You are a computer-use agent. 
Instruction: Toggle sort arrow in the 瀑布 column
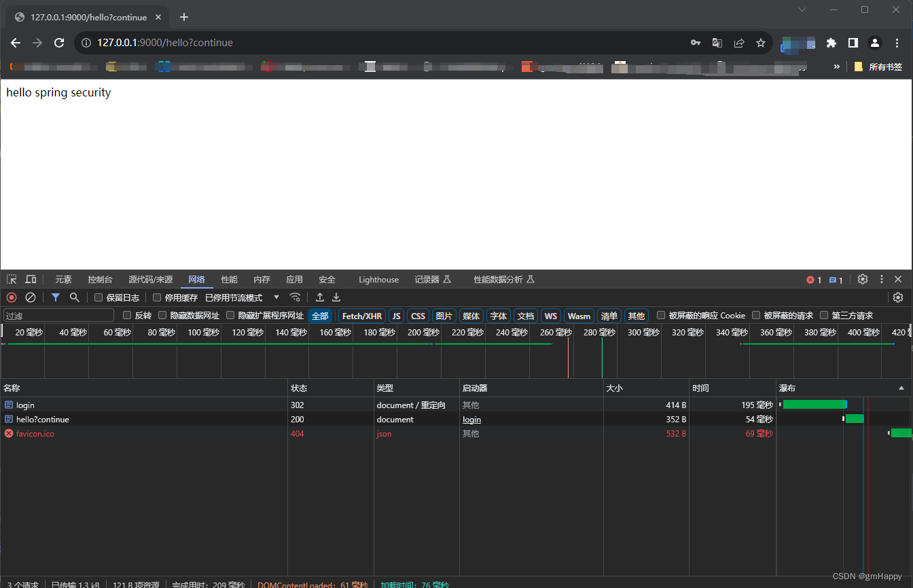901,388
